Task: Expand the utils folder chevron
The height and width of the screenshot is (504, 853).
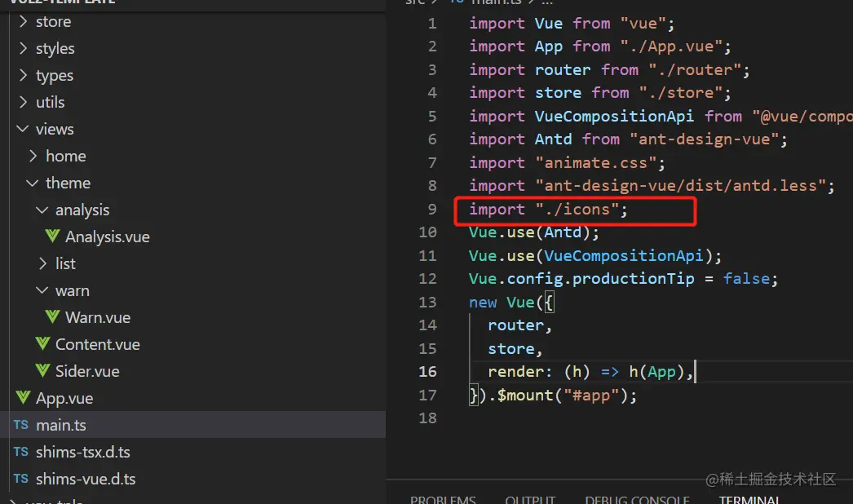Action: (23, 102)
